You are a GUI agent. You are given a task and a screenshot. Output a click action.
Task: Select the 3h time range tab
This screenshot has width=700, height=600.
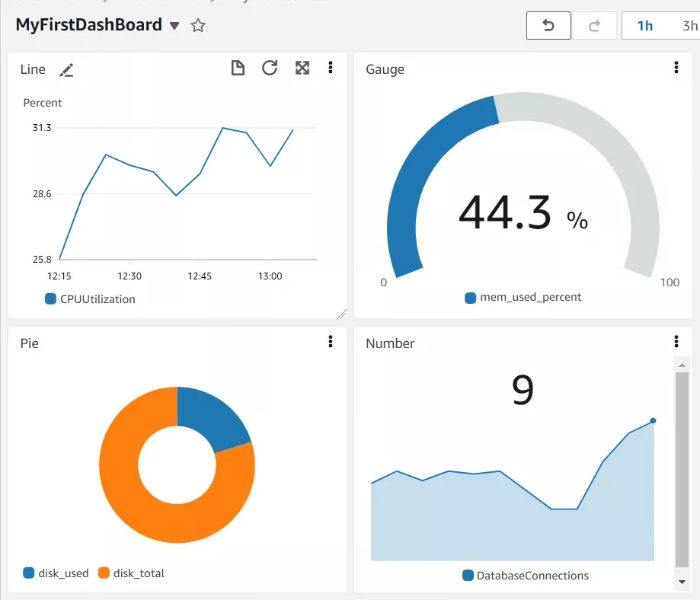(x=689, y=26)
